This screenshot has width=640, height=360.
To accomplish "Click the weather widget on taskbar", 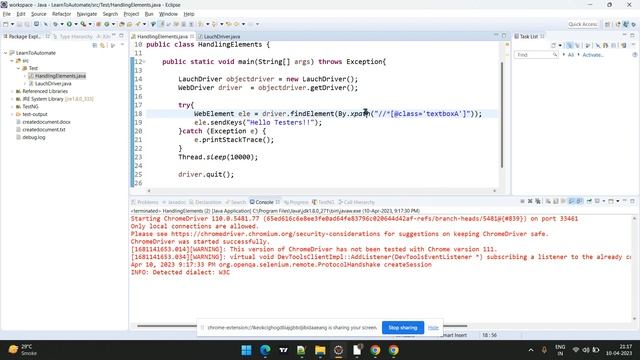I will pyautogui.click(x=23, y=350).
